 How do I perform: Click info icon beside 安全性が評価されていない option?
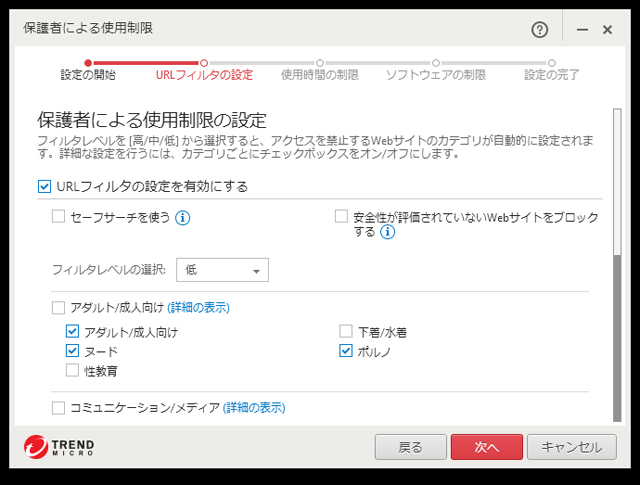(x=387, y=232)
